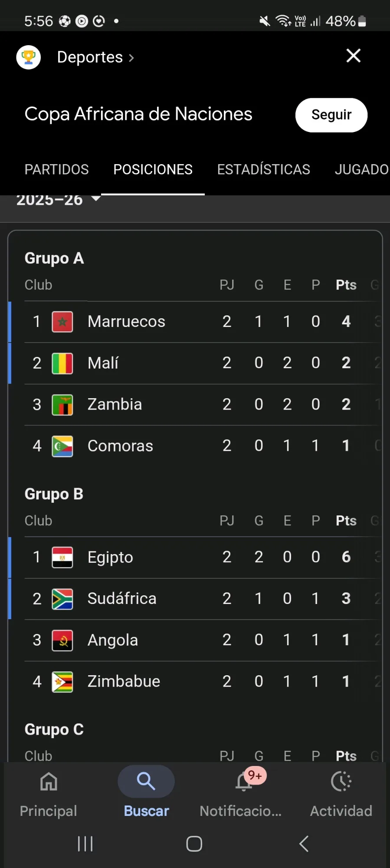Open the Actividad clock icon
This screenshot has height=868, width=390.
[341, 782]
